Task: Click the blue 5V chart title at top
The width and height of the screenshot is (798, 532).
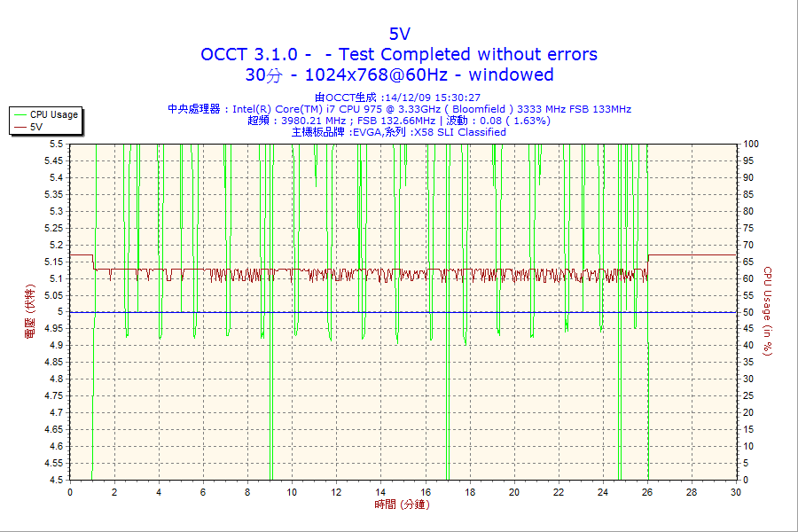Action: (x=400, y=34)
